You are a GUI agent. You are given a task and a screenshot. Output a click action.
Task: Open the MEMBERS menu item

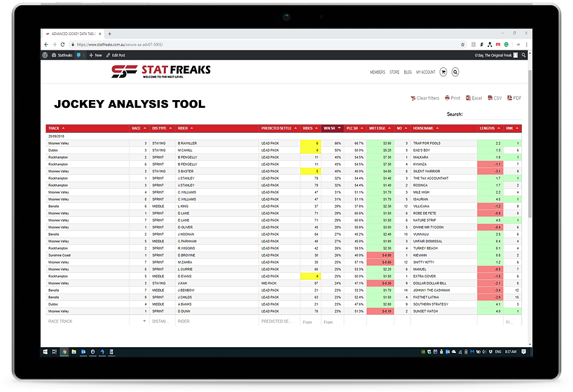pos(378,72)
